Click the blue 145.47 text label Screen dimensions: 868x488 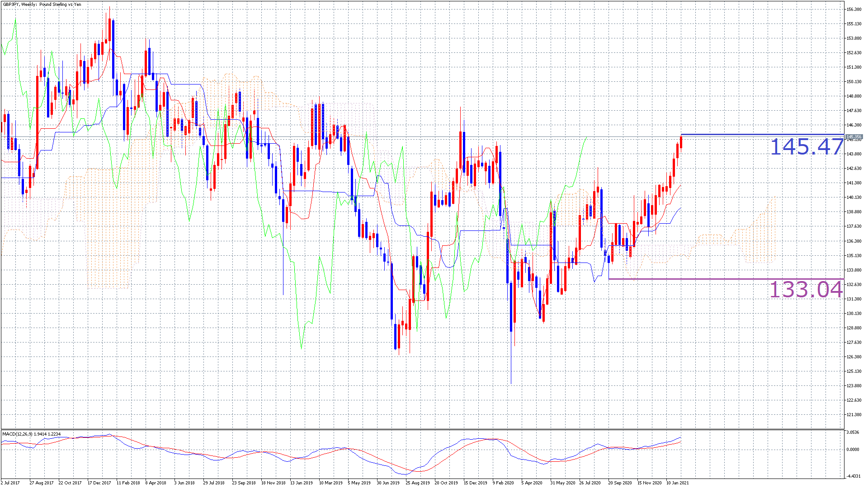tap(807, 147)
